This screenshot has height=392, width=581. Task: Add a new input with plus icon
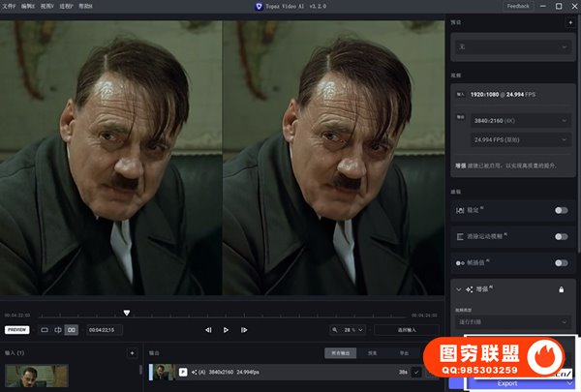pyautogui.click(x=132, y=353)
